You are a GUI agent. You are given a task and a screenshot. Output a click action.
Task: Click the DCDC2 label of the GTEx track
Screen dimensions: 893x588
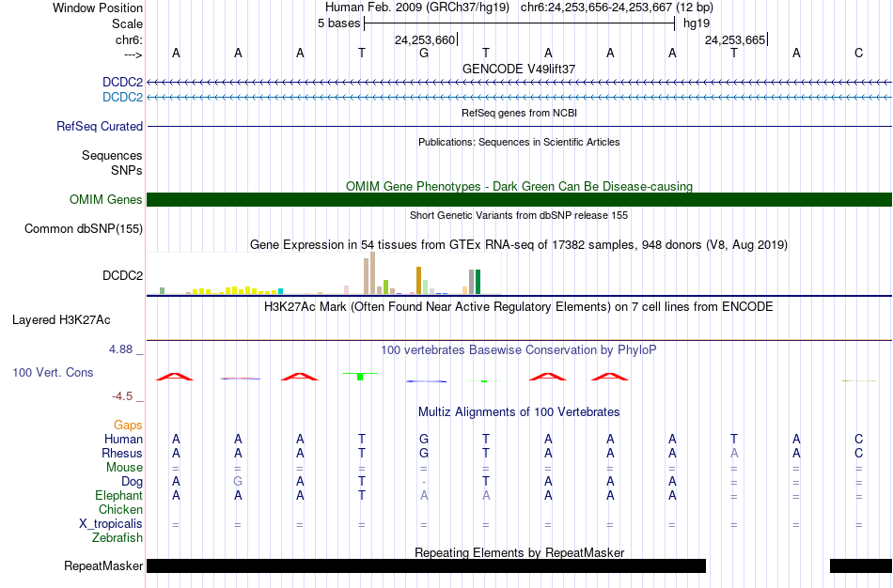(122, 275)
